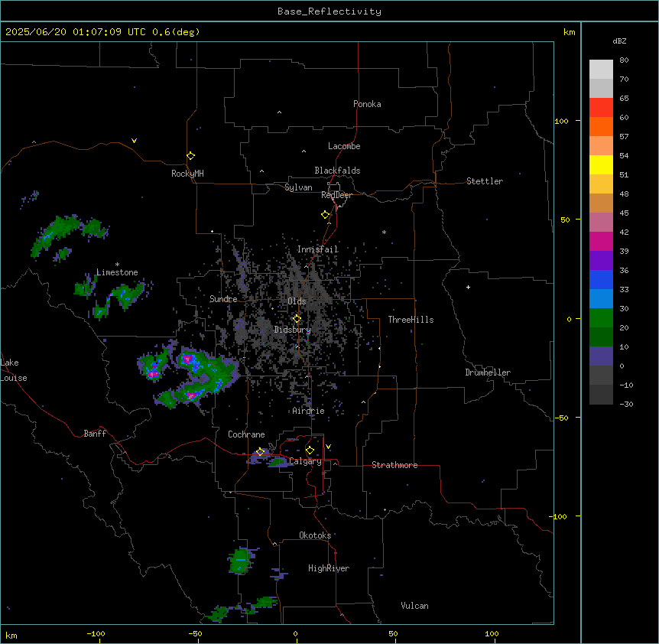Click the Olds town label
Screen dimensions: 659x644
(297, 301)
